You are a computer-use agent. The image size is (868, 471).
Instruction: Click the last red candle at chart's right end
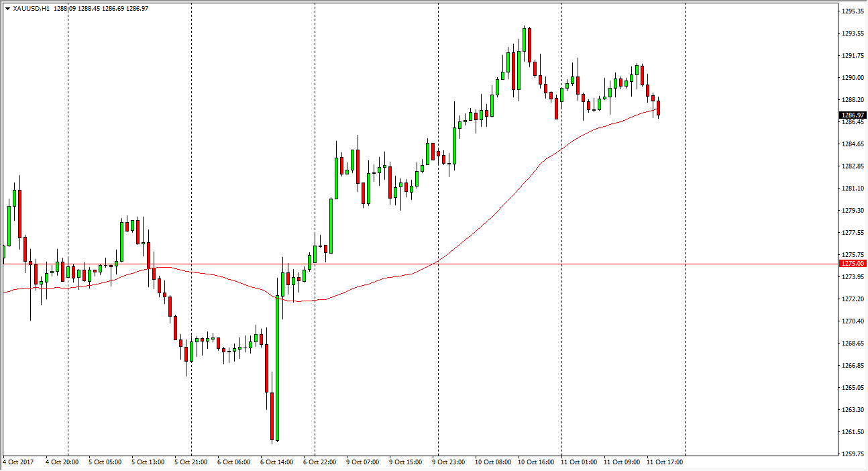click(659, 108)
